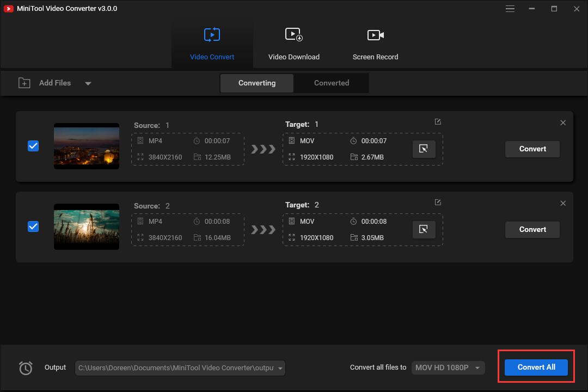588x392 pixels.
Task: Open target format settings for file 2
Action: (x=424, y=229)
